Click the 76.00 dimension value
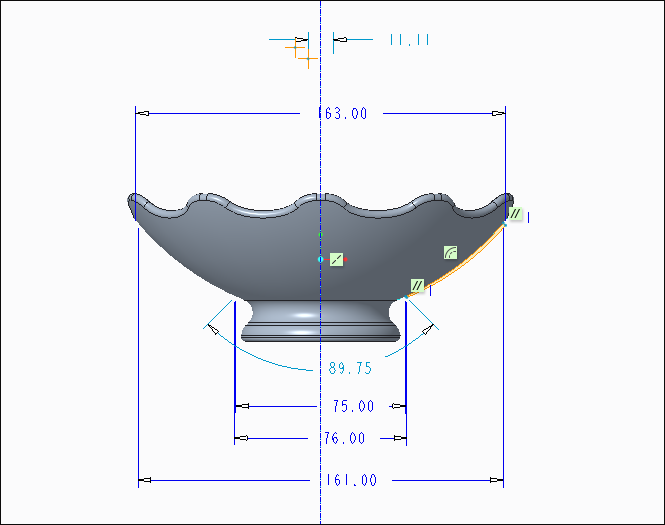The height and width of the screenshot is (525, 665). point(344,438)
